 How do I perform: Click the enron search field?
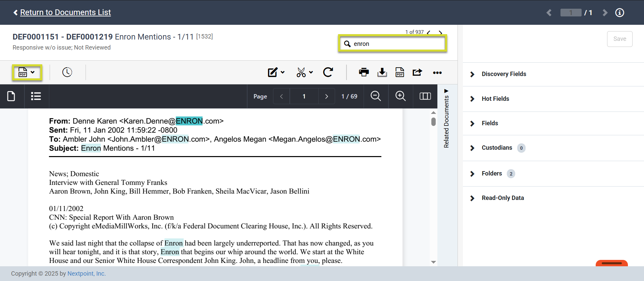[x=392, y=44]
